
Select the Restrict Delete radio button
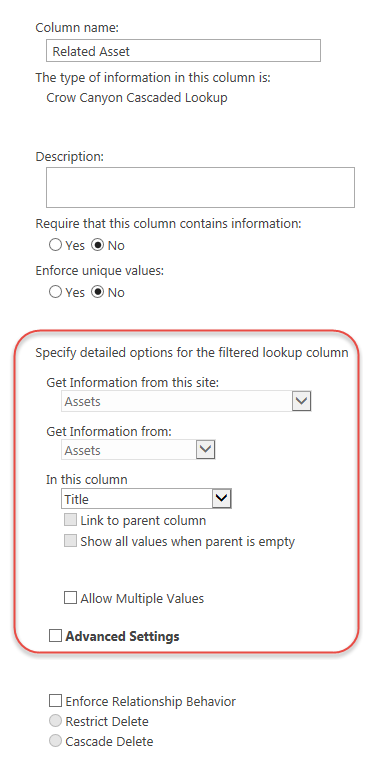[x=56, y=721]
